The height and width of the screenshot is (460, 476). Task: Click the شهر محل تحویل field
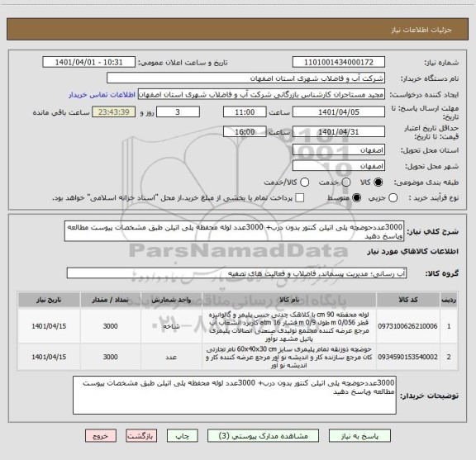(x=339, y=166)
